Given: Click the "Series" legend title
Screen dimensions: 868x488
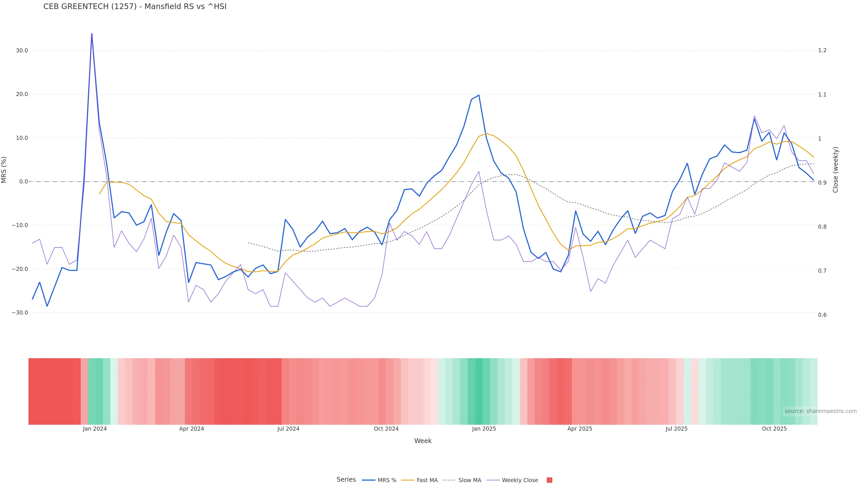Looking at the screenshot, I should [346, 480].
